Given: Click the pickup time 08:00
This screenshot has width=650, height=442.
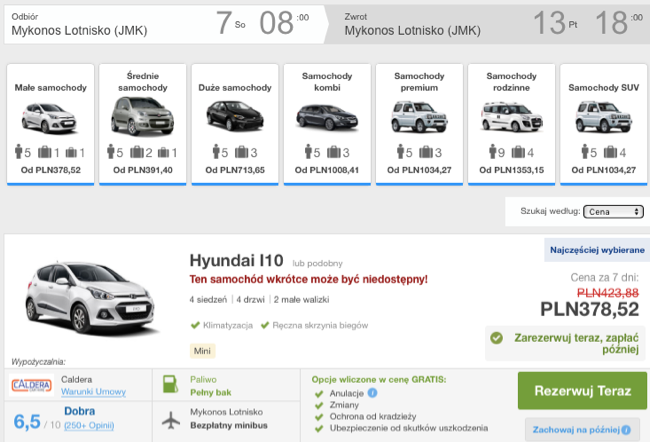Looking at the screenshot, I should 284,23.
